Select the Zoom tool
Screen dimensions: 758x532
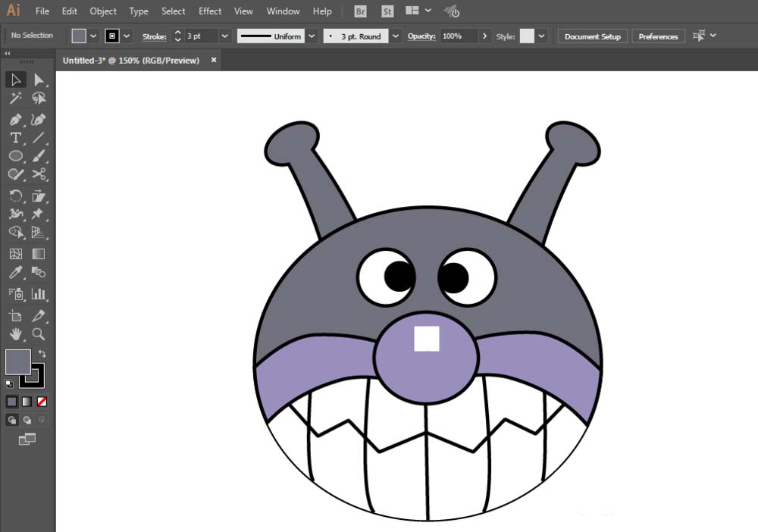click(x=39, y=334)
